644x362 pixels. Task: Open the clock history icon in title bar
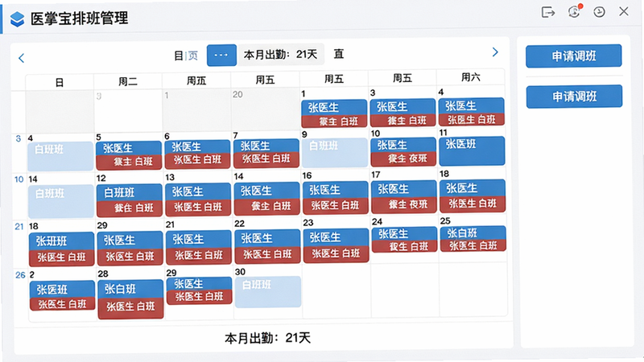pos(599,12)
